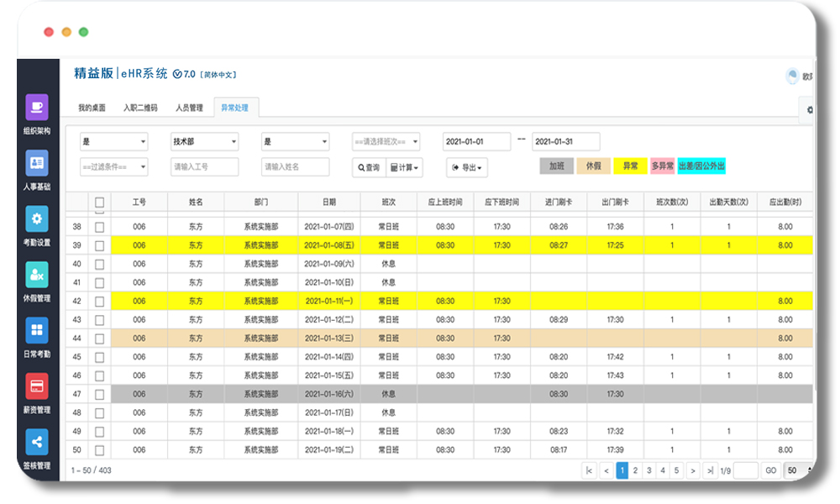The height and width of the screenshot is (504, 840).
Task: Click the 查询 search button
Action: pyautogui.click(x=369, y=167)
